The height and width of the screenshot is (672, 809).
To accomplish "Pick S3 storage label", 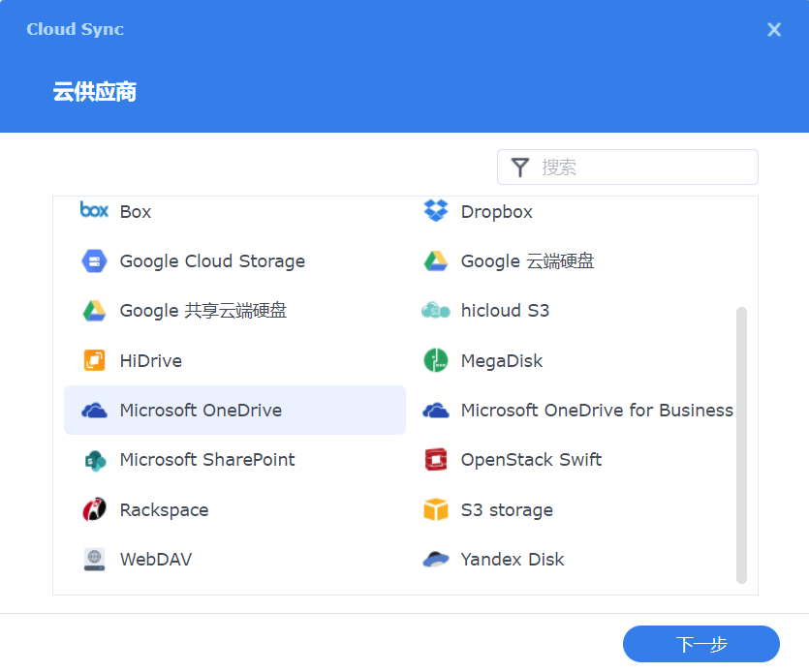I will [x=507, y=510].
